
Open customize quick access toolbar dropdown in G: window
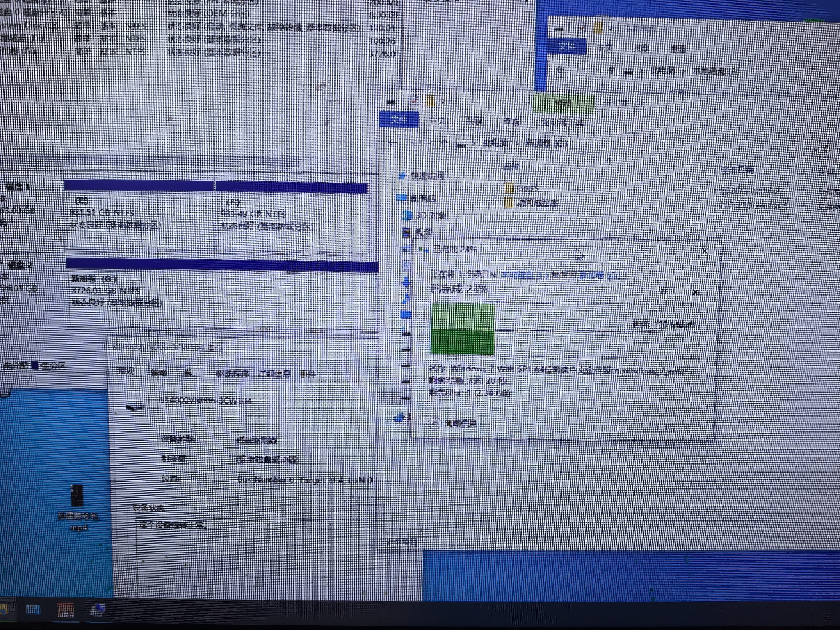click(442, 101)
